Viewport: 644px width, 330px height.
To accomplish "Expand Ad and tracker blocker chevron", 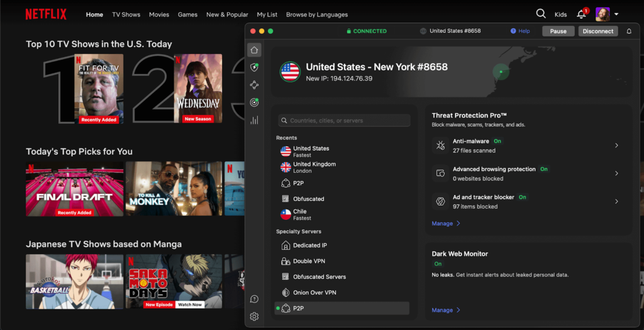I will click(616, 201).
